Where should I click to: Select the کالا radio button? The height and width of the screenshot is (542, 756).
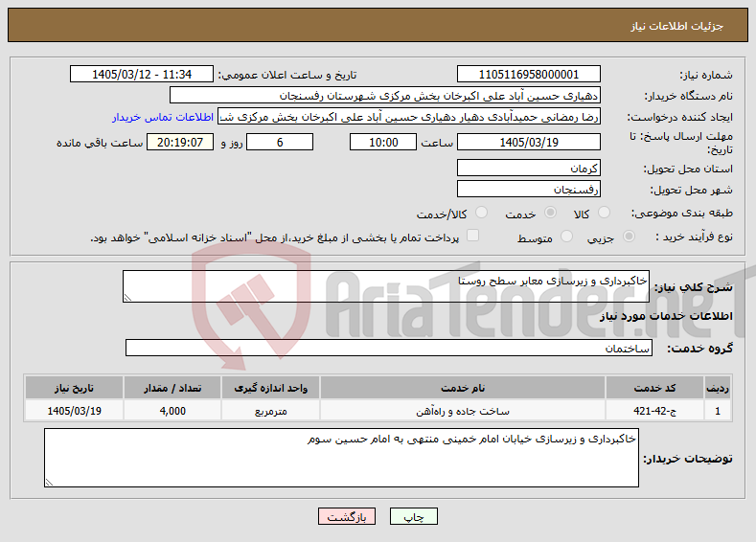click(x=604, y=213)
